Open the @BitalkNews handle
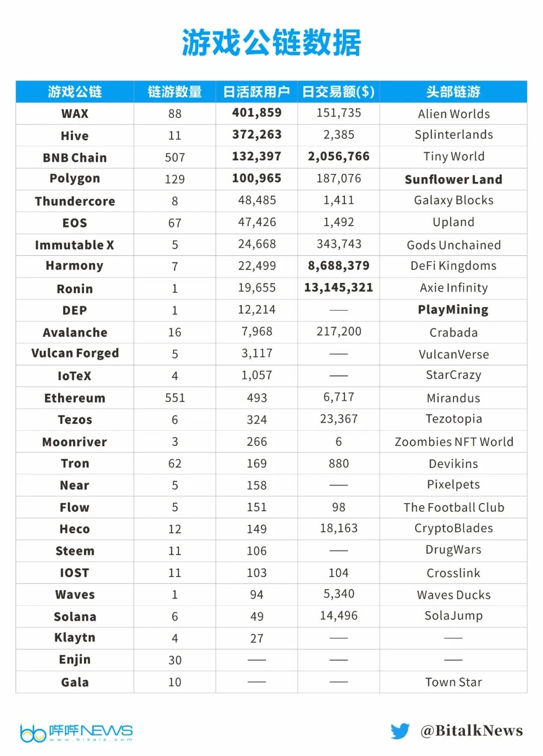This screenshot has height=756, width=543. (x=472, y=731)
